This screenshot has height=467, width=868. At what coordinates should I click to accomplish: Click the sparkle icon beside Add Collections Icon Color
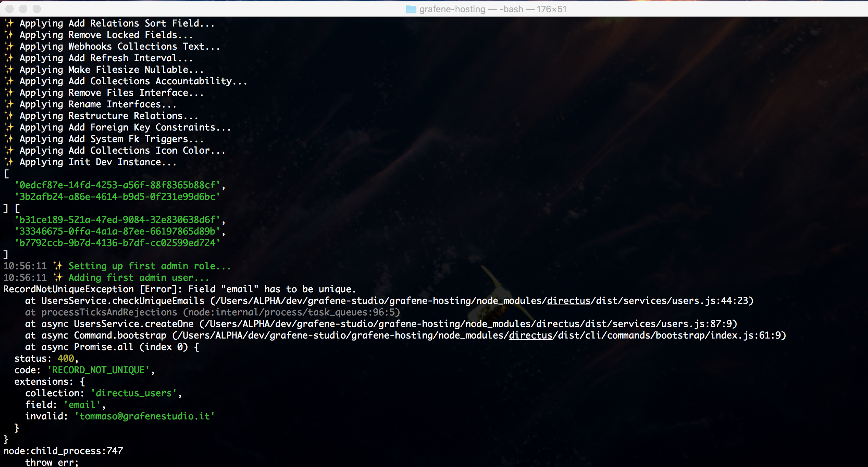point(9,150)
